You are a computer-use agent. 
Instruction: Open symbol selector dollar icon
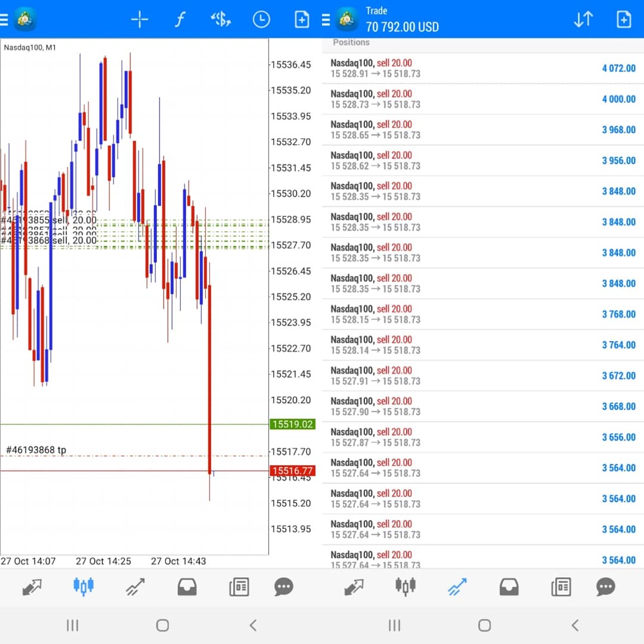coord(221,19)
